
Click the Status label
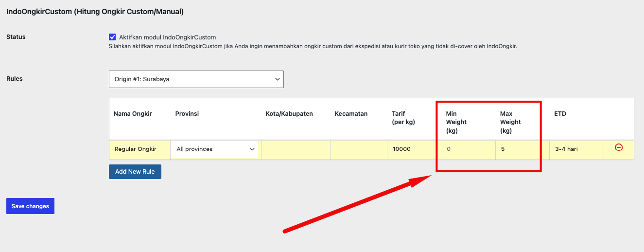(16, 37)
